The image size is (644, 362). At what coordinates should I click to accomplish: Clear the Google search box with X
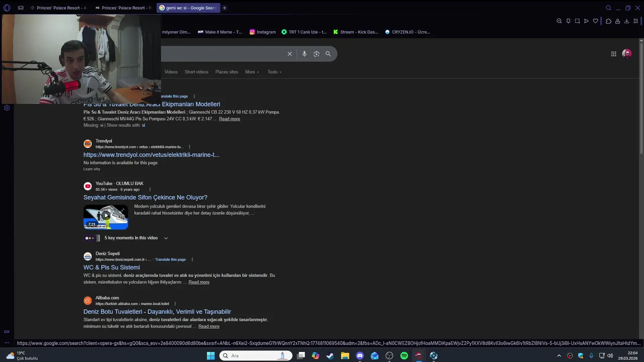click(290, 54)
